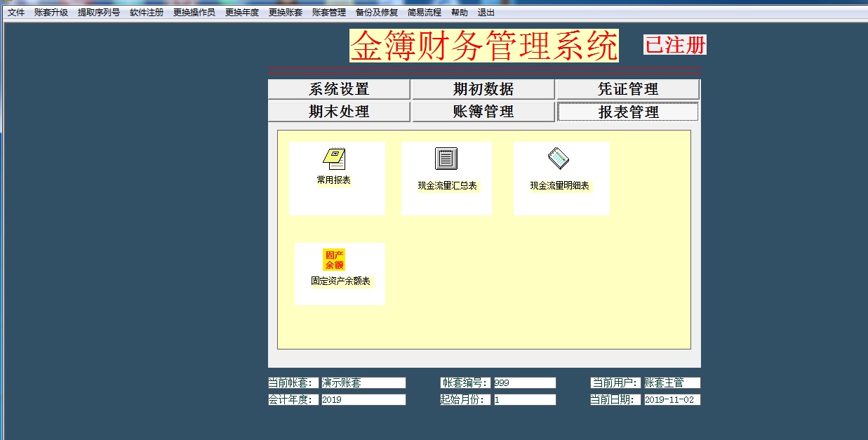
Task: Open the 现金流量汇总表 icon
Action: pyautogui.click(x=446, y=159)
